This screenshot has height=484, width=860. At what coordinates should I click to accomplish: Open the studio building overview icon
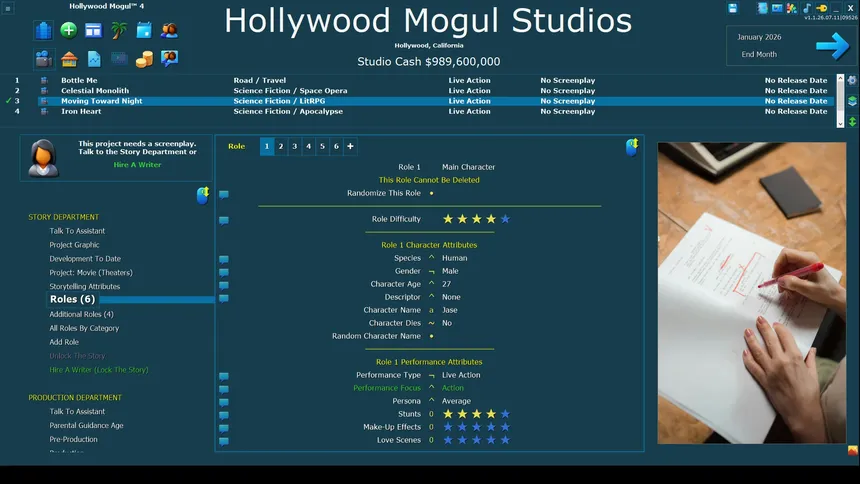click(43, 30)
